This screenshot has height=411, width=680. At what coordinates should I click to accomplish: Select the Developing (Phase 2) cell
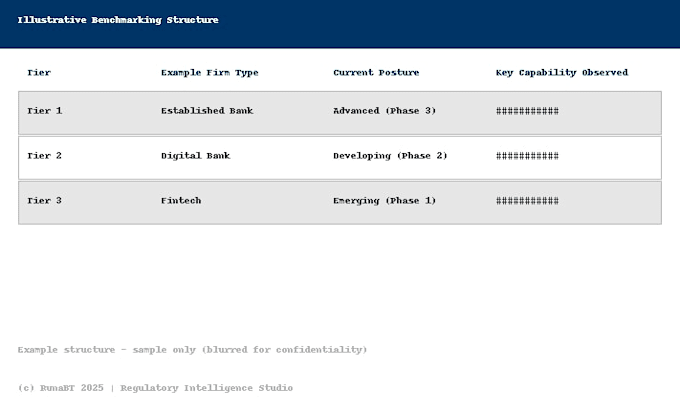pos(390,156)
